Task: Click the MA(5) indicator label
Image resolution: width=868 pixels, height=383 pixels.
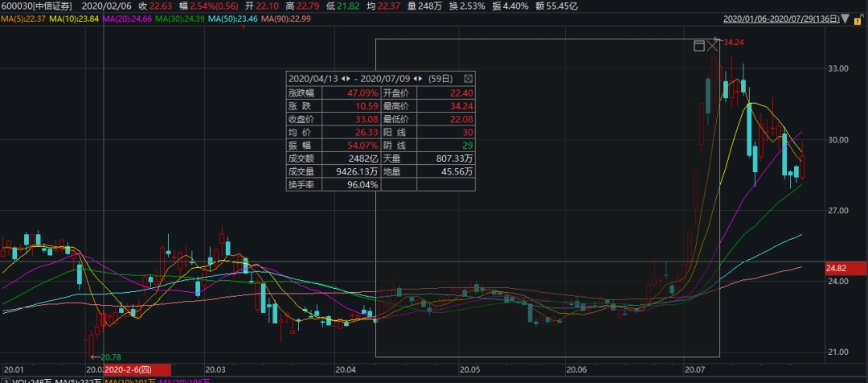Action: click(23, 18)
